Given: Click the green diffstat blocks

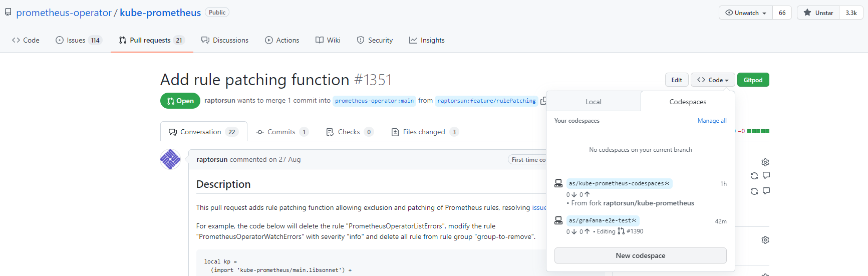Looking at the screenshot, I should click(758, 131).
